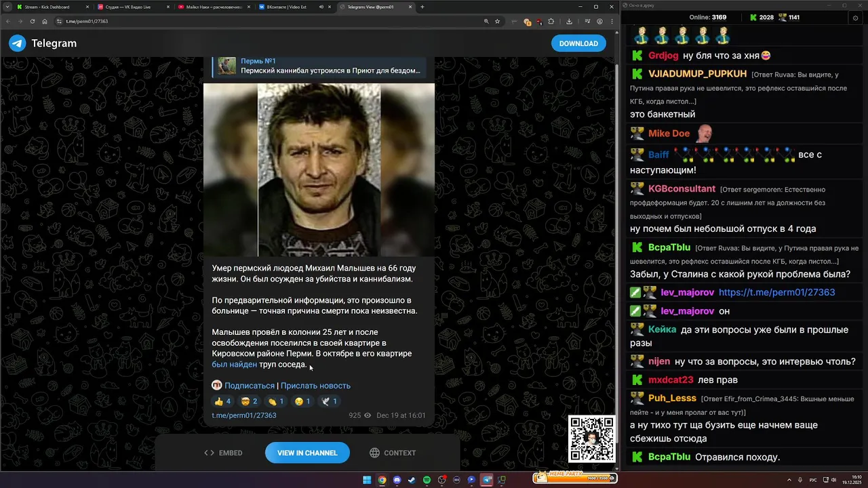
Task: Open Steam from the taskbar
Action: pos(412,480)
